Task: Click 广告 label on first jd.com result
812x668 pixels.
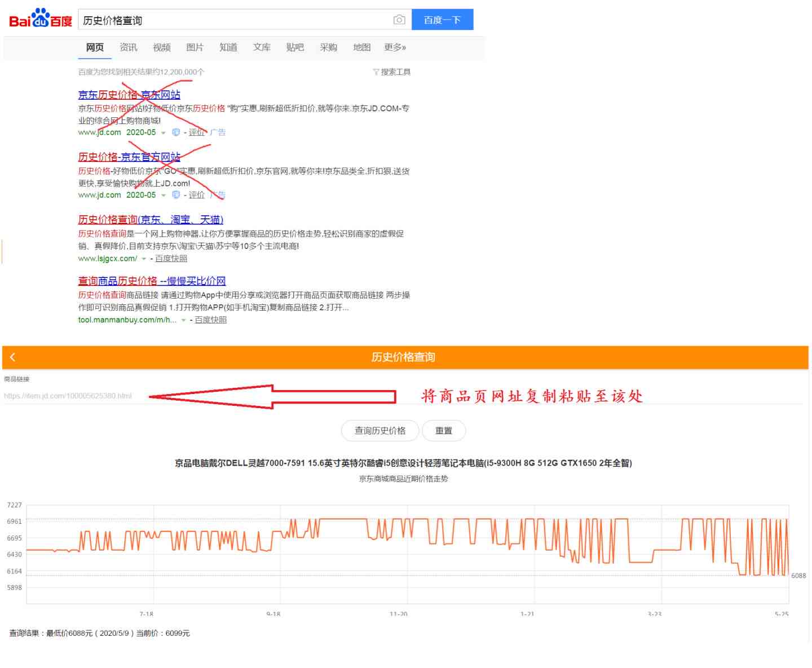Action: [x=218, y=132]
